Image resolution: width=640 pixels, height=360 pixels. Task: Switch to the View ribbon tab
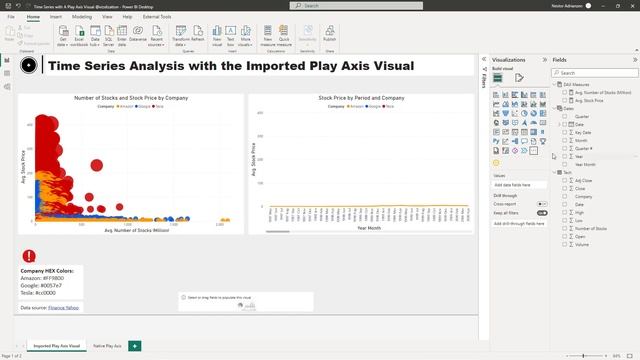(107, 17)
